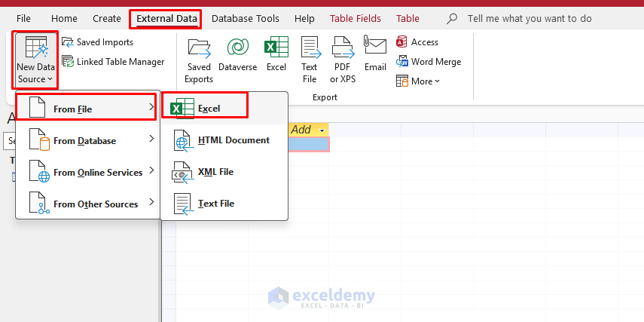This screenshot has height=322, width=644.
Task: Open Saved Imports
Action: coord(97,42)
